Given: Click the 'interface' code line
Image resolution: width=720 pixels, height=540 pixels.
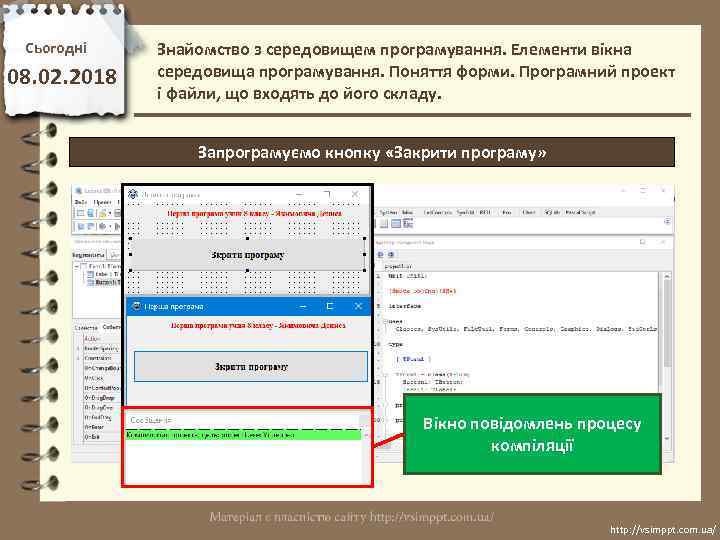Looking at the screenshot, I should [x=405, y=306].
